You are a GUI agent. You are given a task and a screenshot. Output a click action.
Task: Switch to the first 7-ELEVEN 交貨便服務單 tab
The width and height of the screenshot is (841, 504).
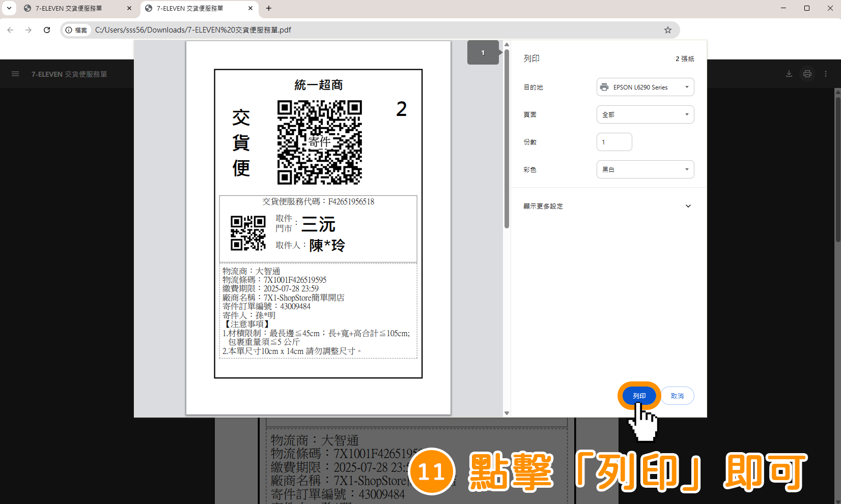(69, 8)
